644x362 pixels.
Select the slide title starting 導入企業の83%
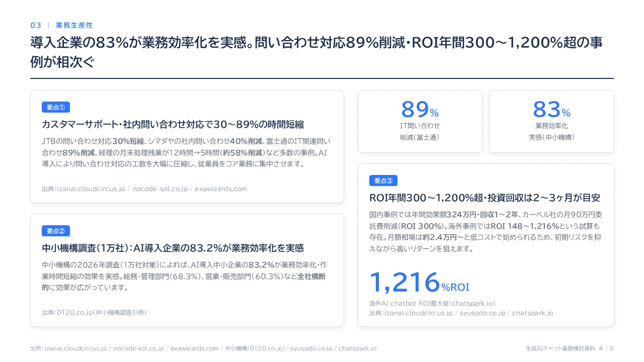coord(316,52)
